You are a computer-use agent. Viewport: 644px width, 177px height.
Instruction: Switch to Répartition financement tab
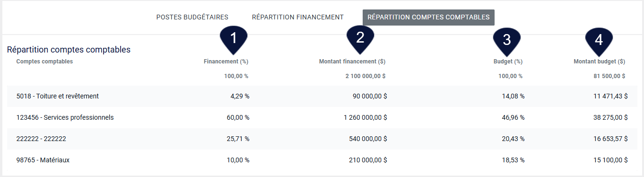[298, 17]
